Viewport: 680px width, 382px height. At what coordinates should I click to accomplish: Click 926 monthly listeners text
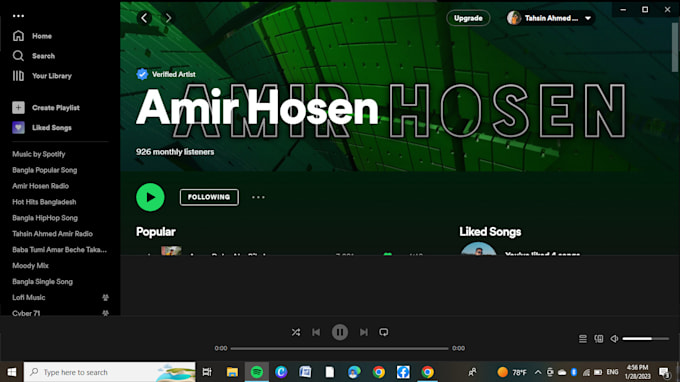point(175,152)
